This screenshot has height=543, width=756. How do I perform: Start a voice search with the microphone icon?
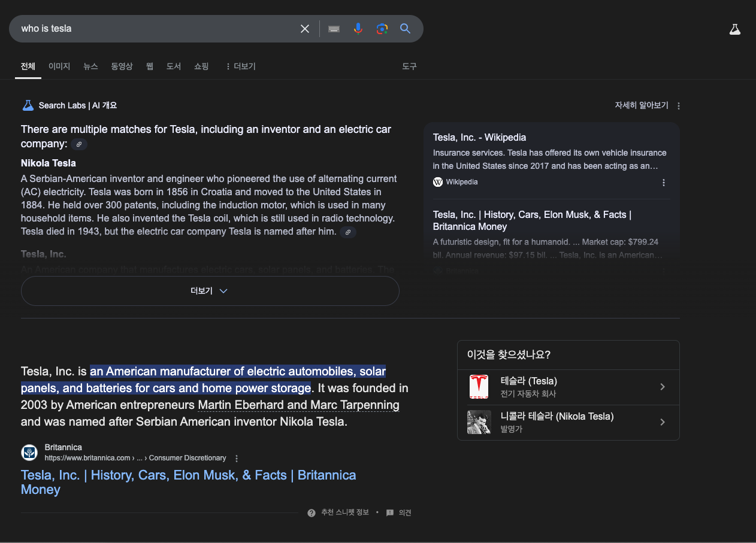[358, 28]
